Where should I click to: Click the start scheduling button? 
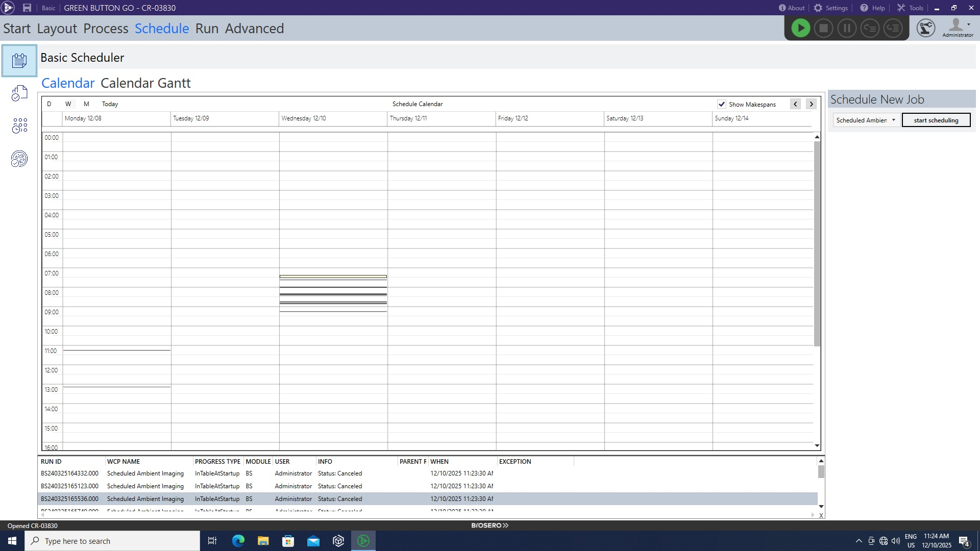tap(936, 120)
